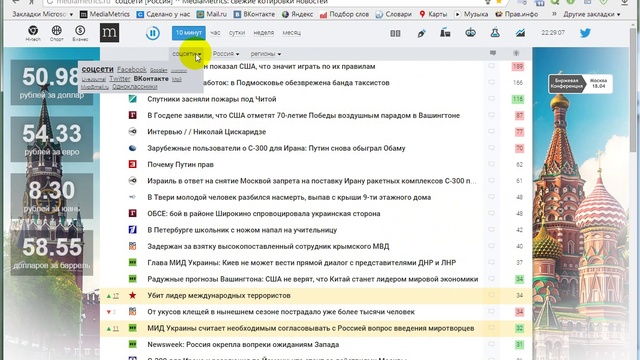The image size is (640, 360).
Task: Click comments column header icon
Action: (493, 53)
